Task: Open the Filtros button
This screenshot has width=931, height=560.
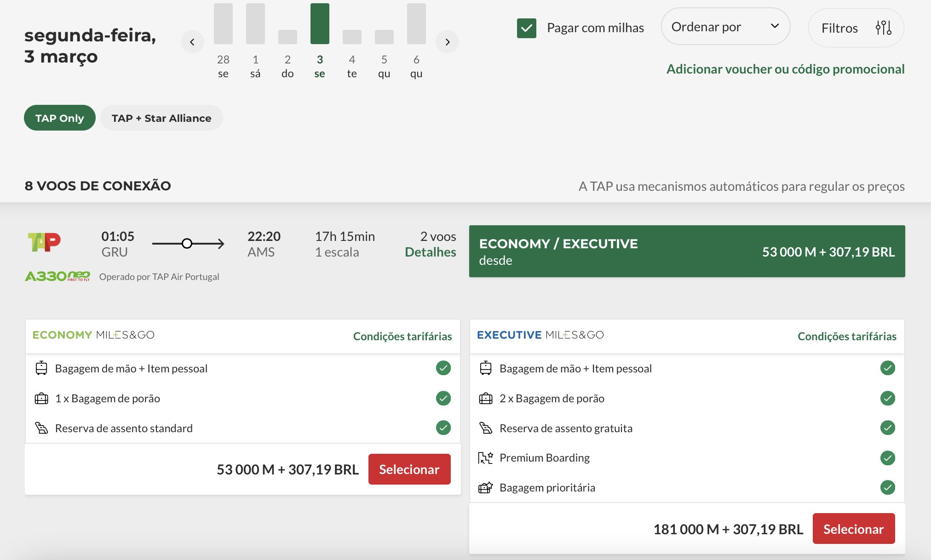Action: 856,28
